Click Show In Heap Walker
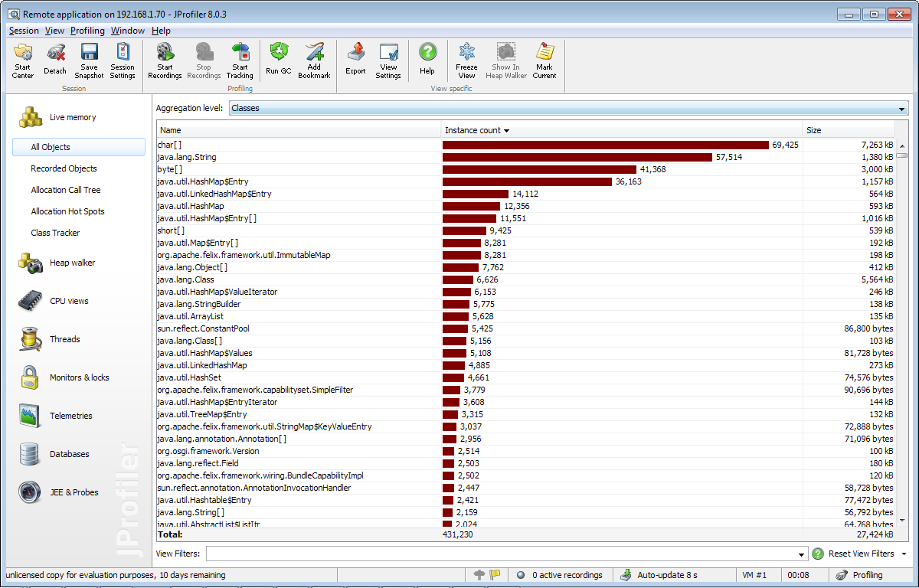The width and height of the screenshot is (919, 588). click(505, 61)
